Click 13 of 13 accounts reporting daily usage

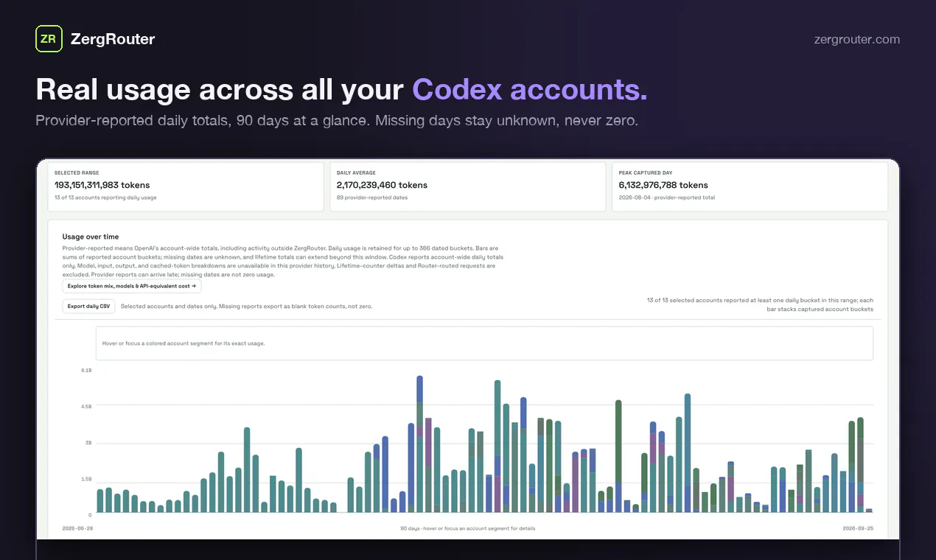click(x=105, y=197)
